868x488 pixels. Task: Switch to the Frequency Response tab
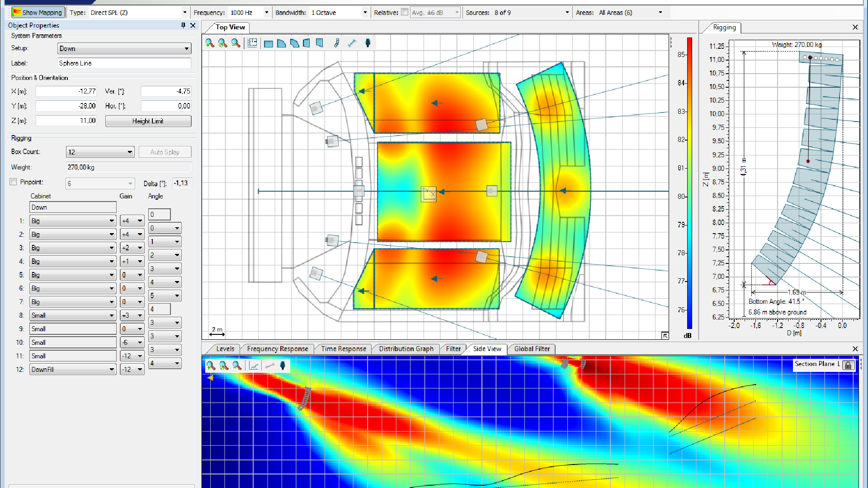pyautogui.click(x=277, y=349)
